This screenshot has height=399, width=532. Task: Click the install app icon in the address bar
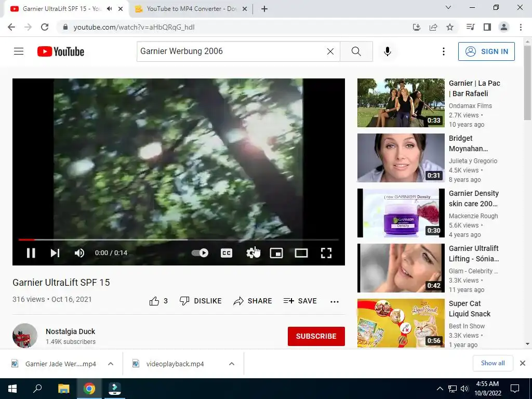tap(416, 27)
